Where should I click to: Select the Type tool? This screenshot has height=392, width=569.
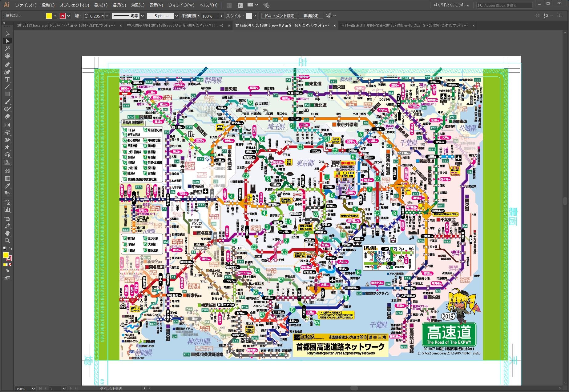7,80
